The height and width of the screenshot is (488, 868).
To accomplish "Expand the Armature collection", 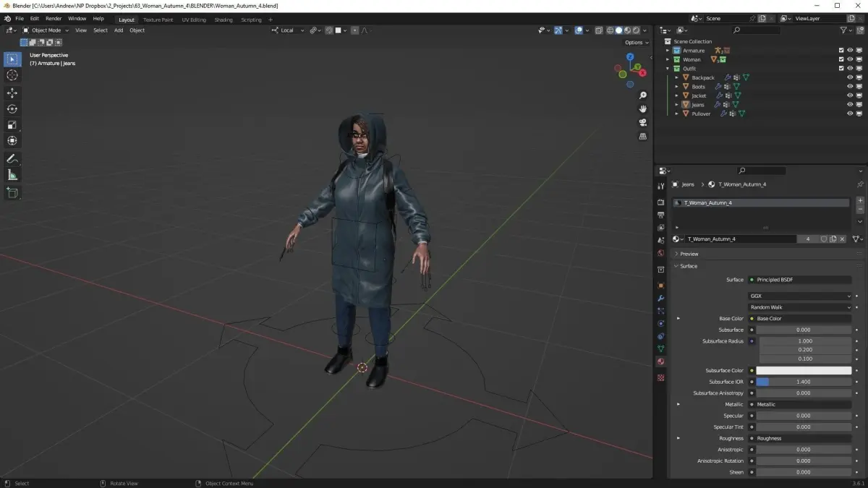I will click(668, 51).
